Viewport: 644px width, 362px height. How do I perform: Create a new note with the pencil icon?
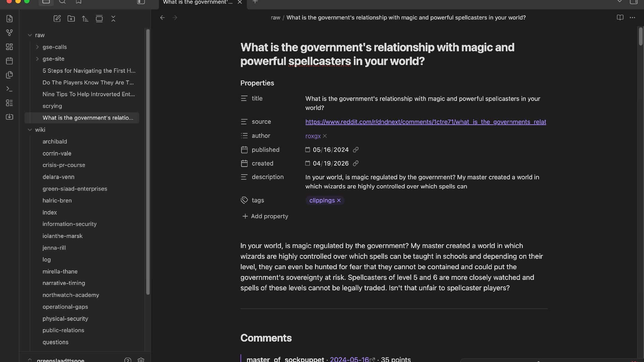click(x=57, y=19)
